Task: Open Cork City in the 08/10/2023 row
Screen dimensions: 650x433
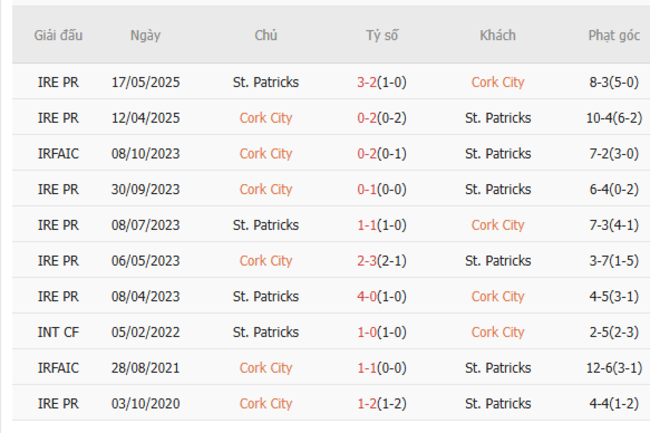Action: [x=265, y=154]
